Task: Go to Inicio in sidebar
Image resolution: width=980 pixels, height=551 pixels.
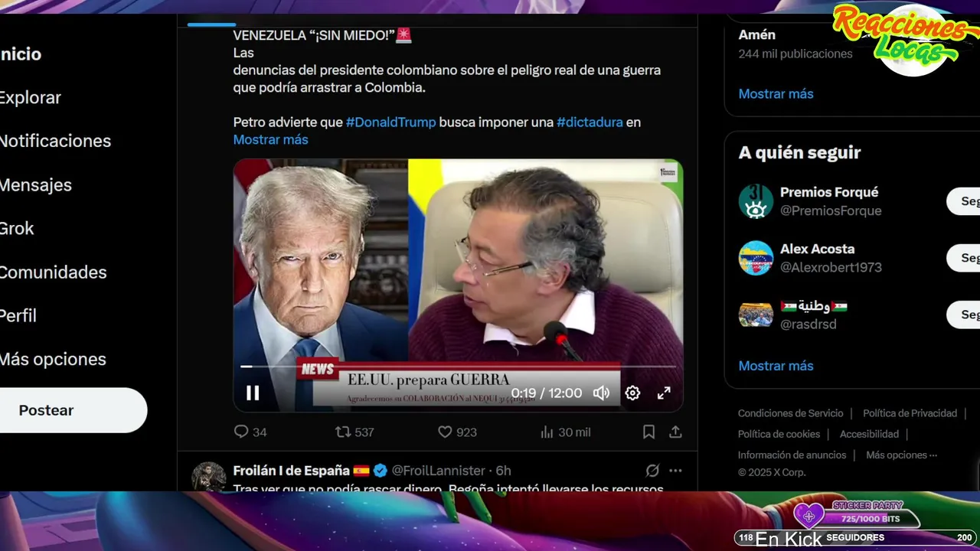Action: (x=21, y=54)
